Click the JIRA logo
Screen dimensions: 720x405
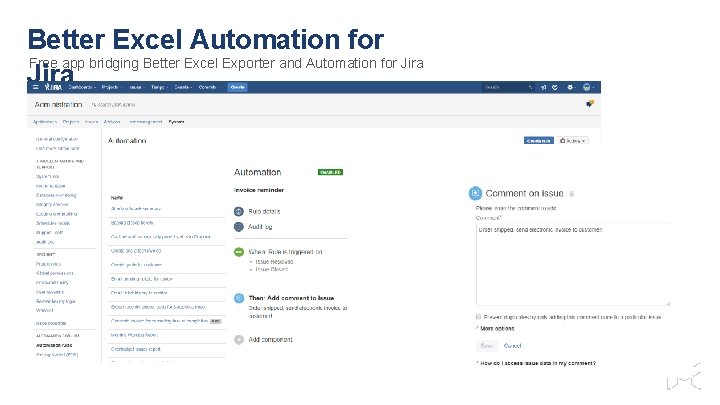[x=53, y=87]
